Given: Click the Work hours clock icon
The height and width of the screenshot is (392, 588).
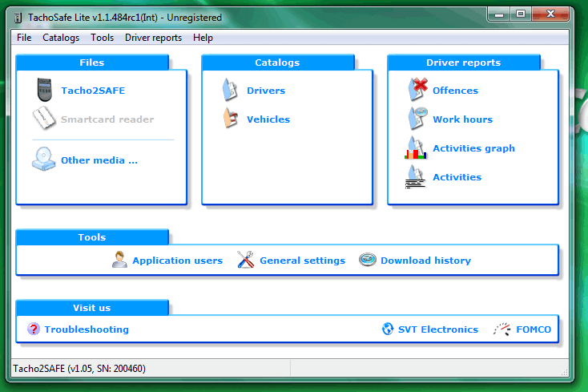Looking at the screenshot, I should coord(417,119).
